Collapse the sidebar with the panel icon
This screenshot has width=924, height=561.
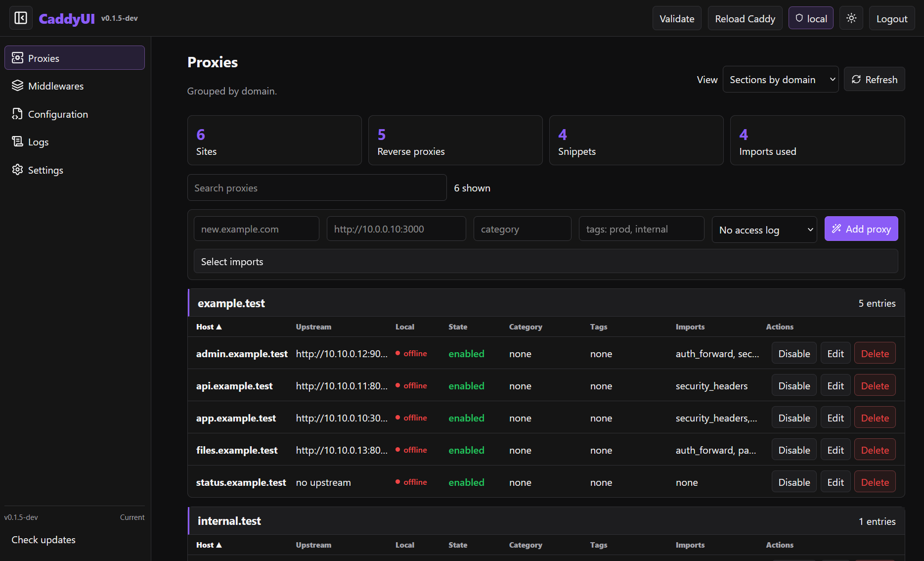pos(21,18)
